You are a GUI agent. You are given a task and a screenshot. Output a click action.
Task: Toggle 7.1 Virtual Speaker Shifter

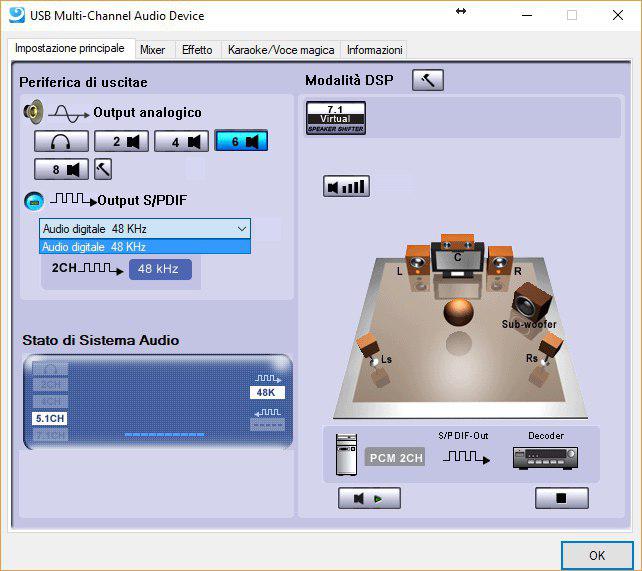coord(336,118)
